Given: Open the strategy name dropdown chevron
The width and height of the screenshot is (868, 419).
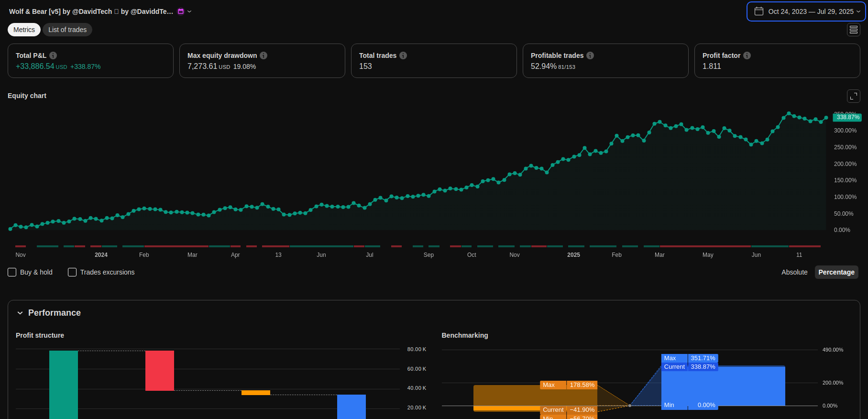Looking at the screenshot, I should pos(189,11).
